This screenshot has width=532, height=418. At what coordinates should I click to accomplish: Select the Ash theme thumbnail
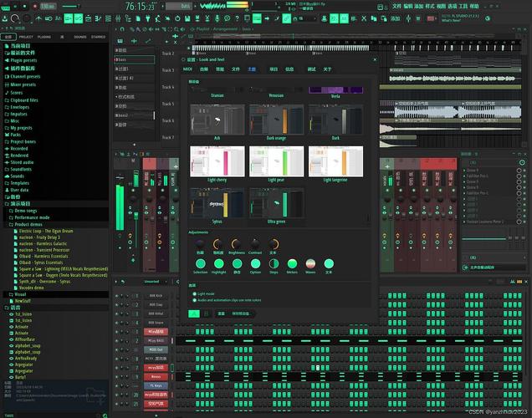pos(217,120)
